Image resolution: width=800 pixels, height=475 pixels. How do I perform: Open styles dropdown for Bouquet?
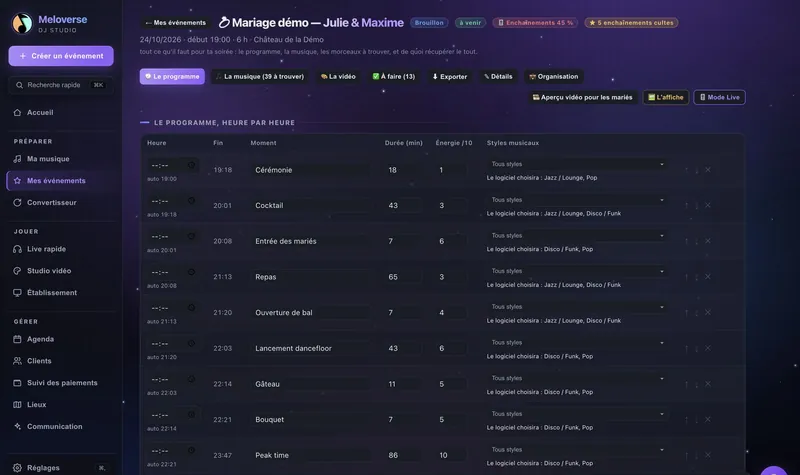coord(578,414)
